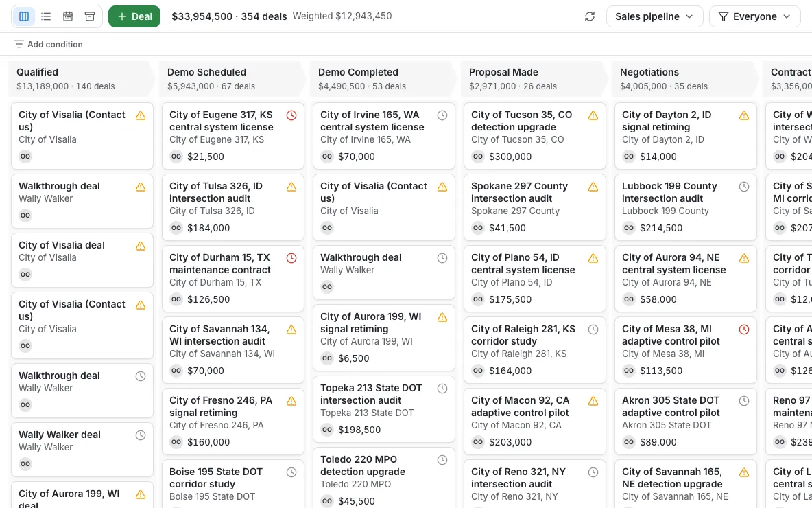
Task: Click the overdue icon on City of Mesa 38 deal
Action: tap(744, 330)
